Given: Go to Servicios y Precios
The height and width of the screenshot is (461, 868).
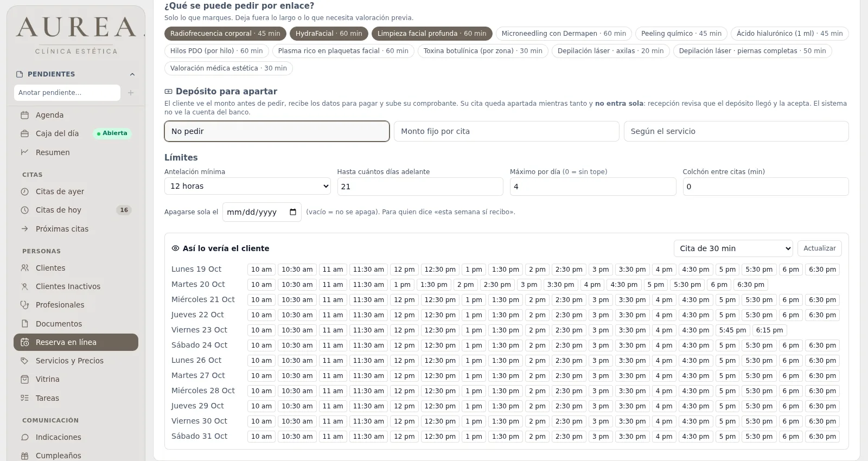Looking at the screenshot, I should [x=76, y=361].
